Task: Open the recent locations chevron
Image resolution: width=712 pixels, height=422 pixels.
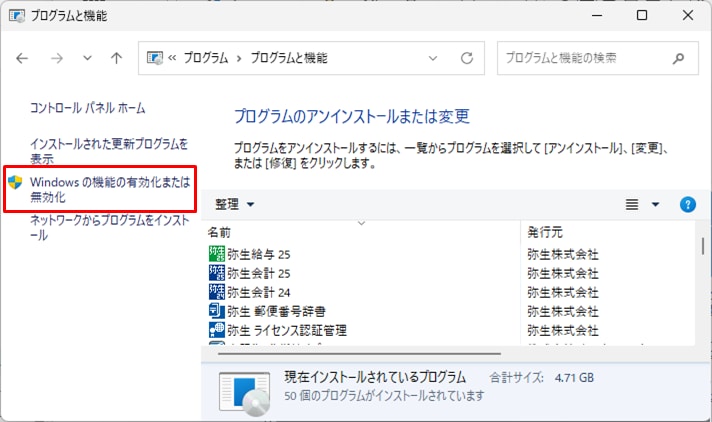Action: coord(87,58)
